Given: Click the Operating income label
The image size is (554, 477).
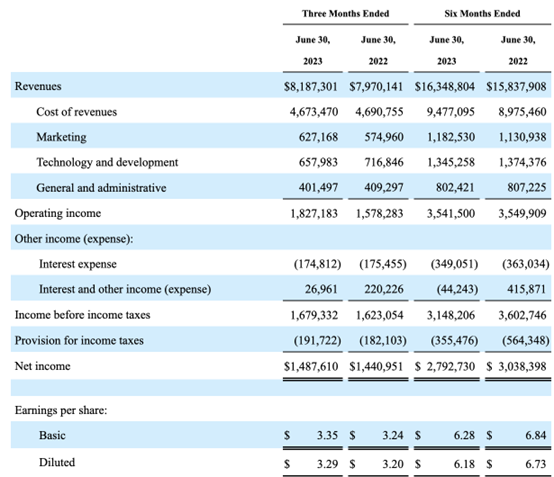Looking at the screenshot, I should [58, 213].
